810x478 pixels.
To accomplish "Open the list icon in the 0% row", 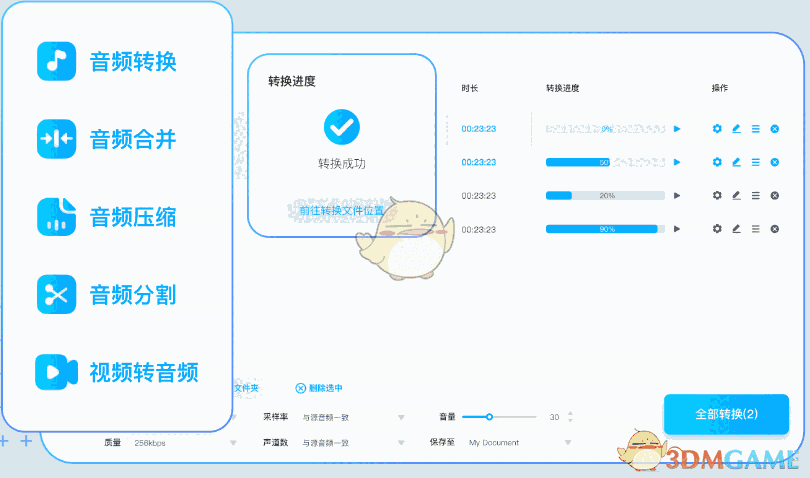I will pos(756,129).
